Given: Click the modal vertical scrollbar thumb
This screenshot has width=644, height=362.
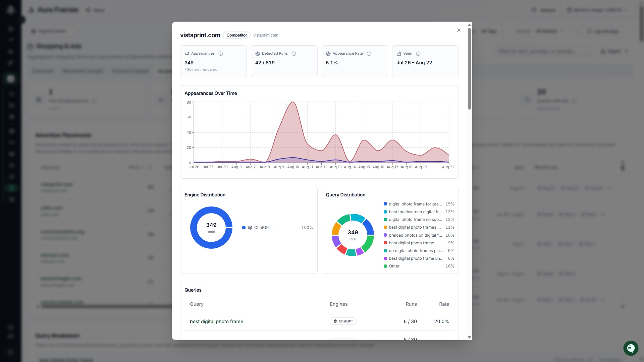Looking at the screenshot, I should 469,69.
